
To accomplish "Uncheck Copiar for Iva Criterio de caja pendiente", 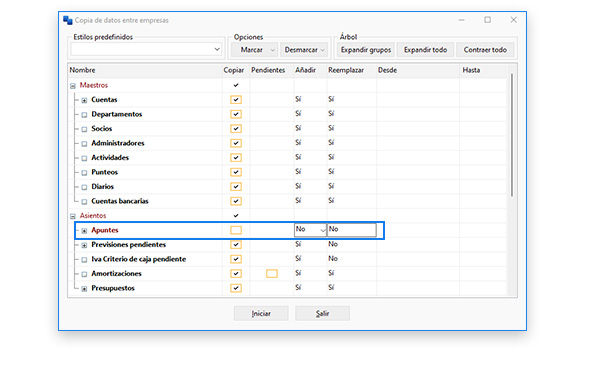I will point(236,259).
